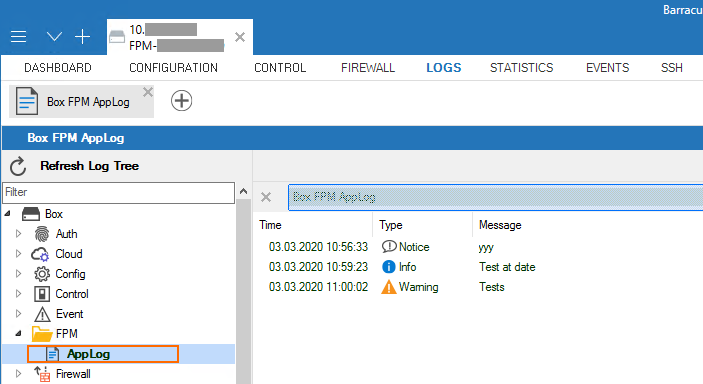Click the appliance icon on the FPM tab
Screen dimensions: 703x384
point(117,36)
